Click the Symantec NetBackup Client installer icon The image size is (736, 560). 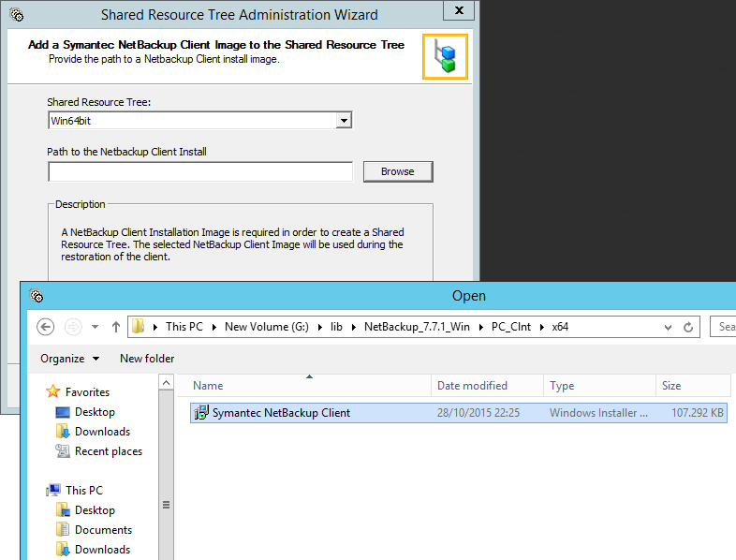coord(201,413)
